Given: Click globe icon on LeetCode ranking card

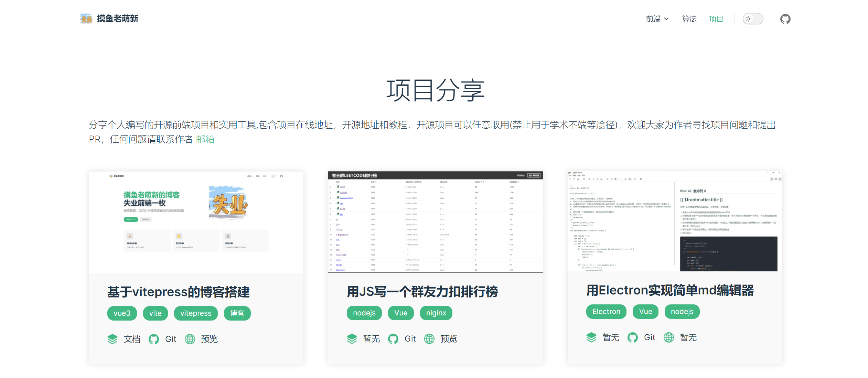Looking at the screenshot, I should click(429, 339).
